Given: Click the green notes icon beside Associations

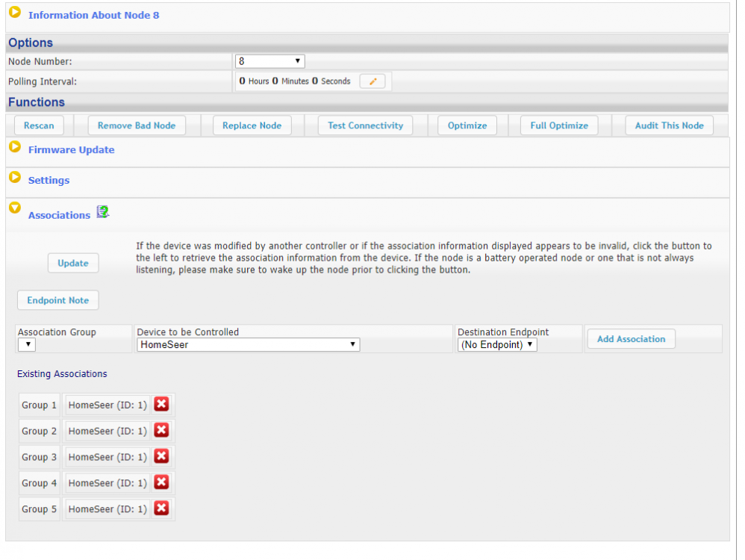Looking at the screenshot, I should 103,213.
